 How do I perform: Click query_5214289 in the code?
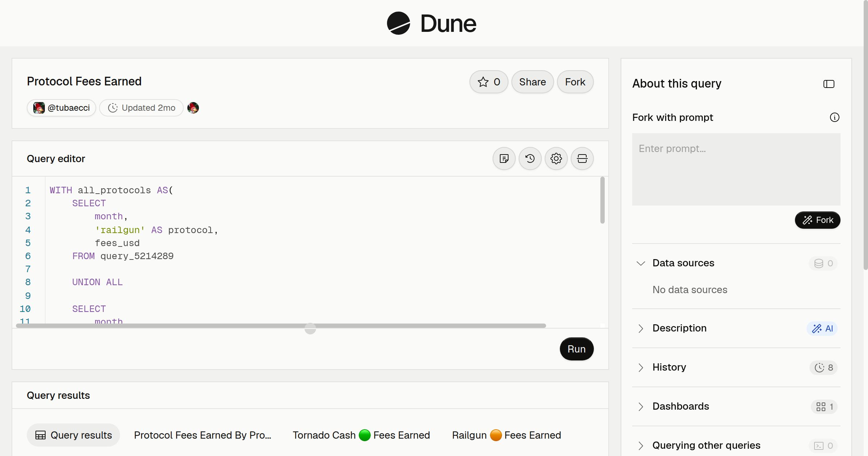pyautogui.click(x=137, y=256)
